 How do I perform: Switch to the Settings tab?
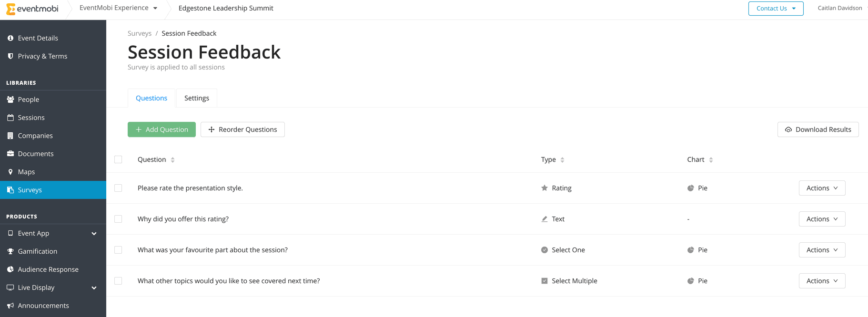(x=197, y=98)
